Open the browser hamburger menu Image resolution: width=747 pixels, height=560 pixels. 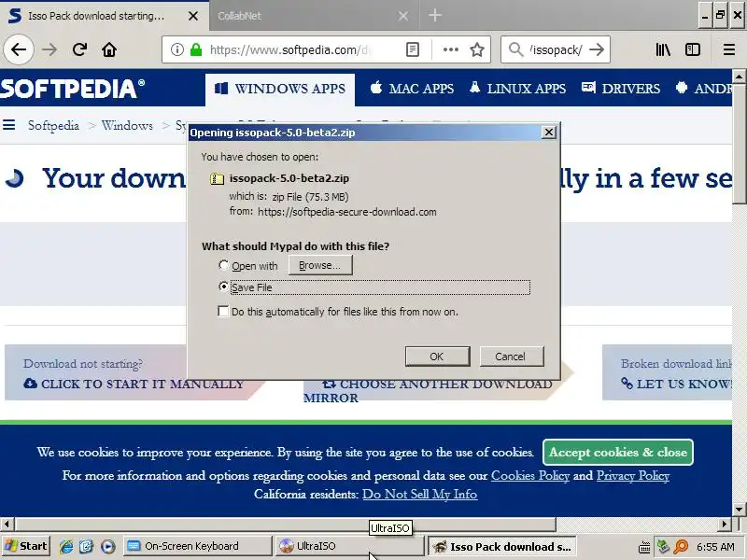(729, 49)
